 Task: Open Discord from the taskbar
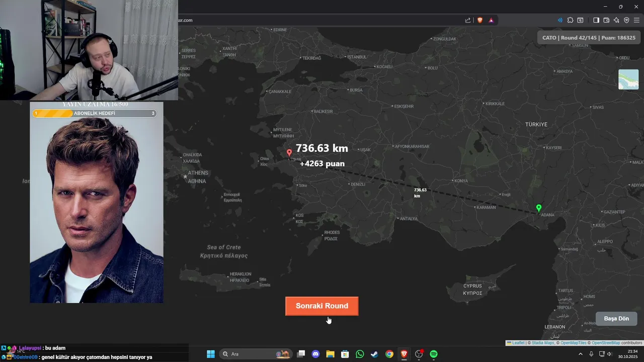pos(315,354)
